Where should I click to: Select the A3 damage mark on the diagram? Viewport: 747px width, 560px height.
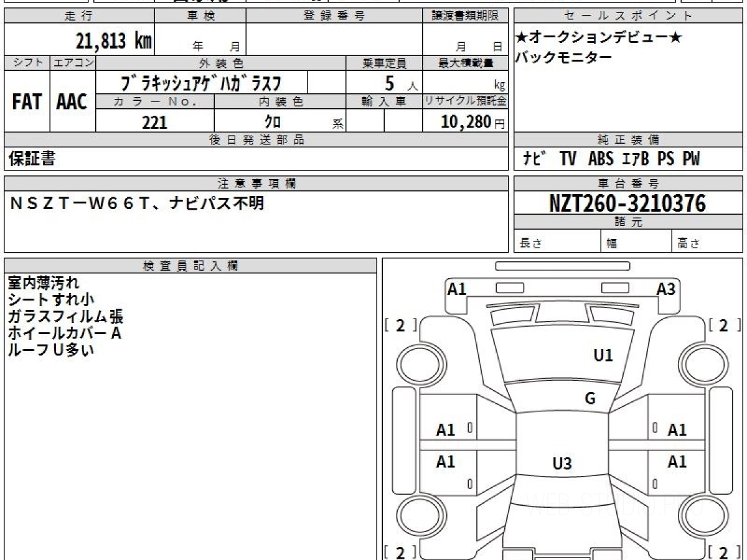point(667,289)
